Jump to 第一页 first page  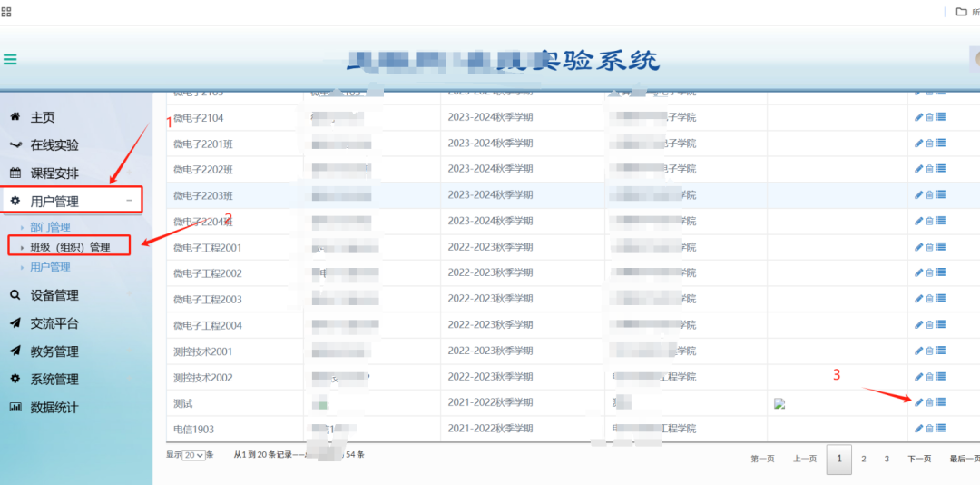tap(762, 459)
